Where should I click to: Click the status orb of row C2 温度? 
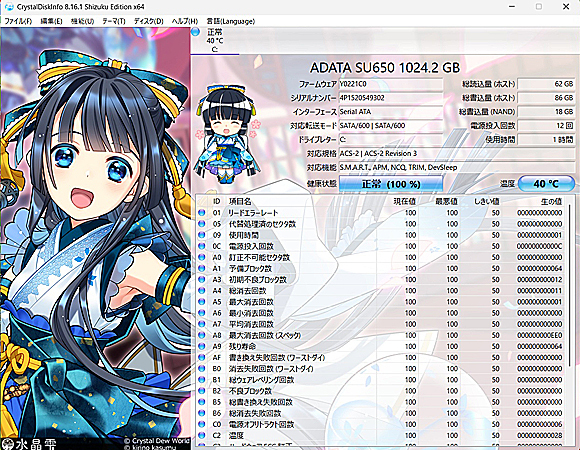click(202, 435)
